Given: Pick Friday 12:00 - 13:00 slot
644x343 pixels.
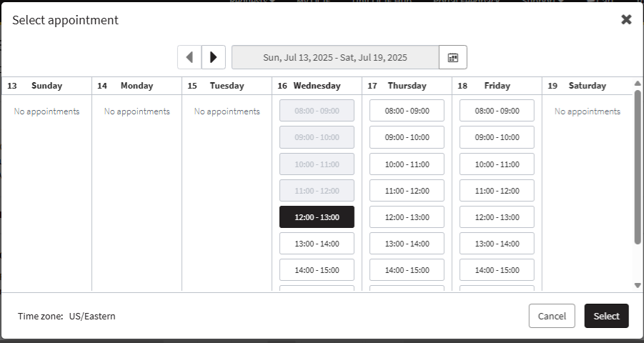Looking at the screenshot, I should [x=497, y=217].
